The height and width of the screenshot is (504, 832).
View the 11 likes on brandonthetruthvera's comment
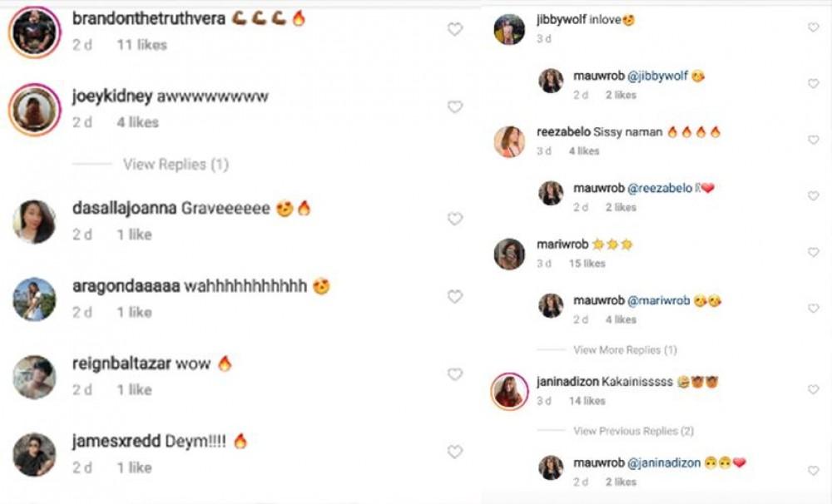point(141,45)
